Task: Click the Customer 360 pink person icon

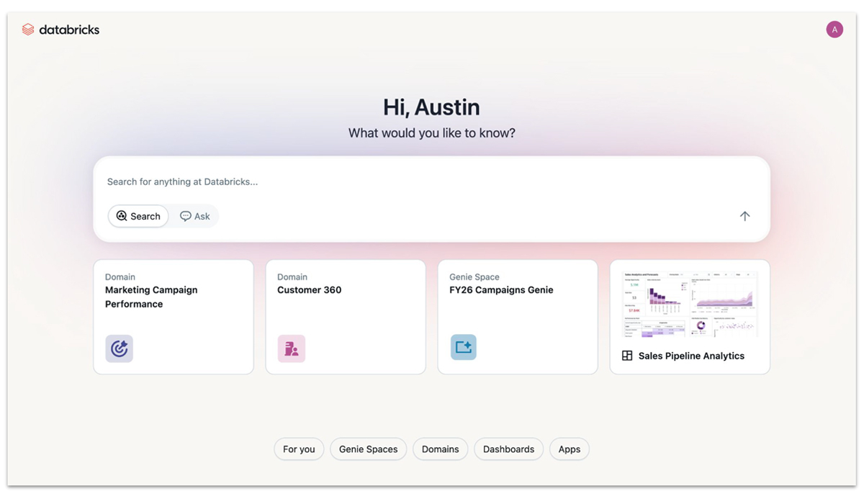Action: (x=291, y=348)
